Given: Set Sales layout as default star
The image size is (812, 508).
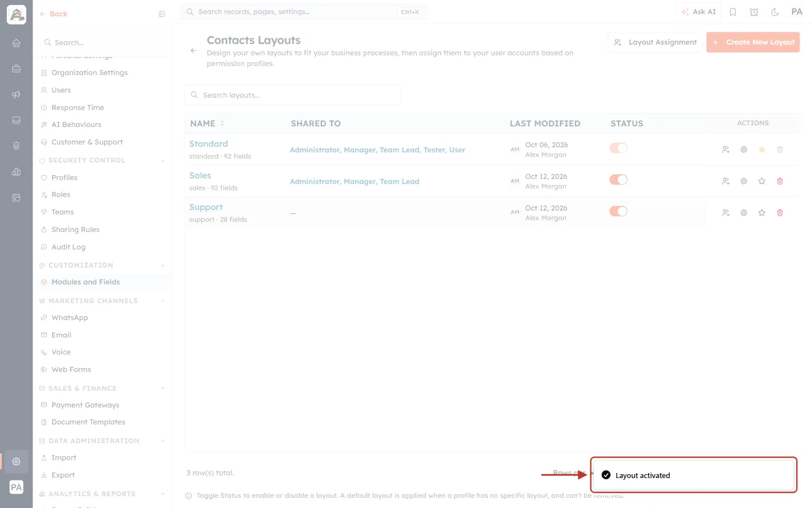Looking at the screenshot, I should coord(762,181).
